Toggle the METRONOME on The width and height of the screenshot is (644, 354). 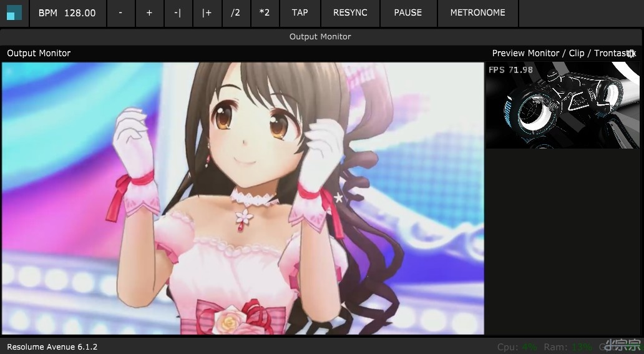point(477,12)
